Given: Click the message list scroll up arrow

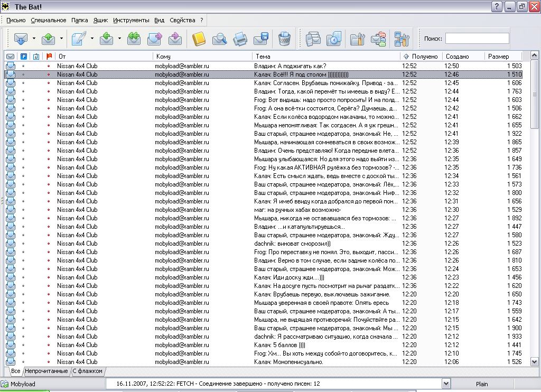Looking at the screenshot, I should (534, 55).
